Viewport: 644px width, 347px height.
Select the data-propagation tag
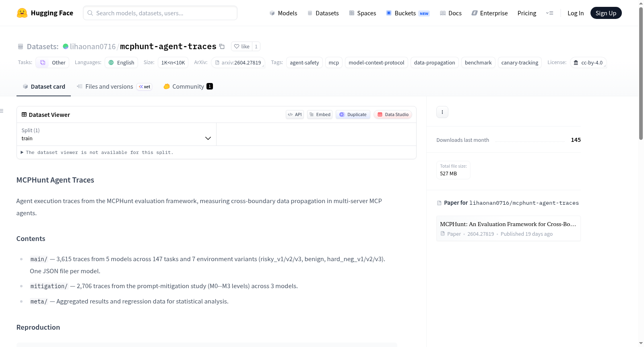tap(435, 62)
